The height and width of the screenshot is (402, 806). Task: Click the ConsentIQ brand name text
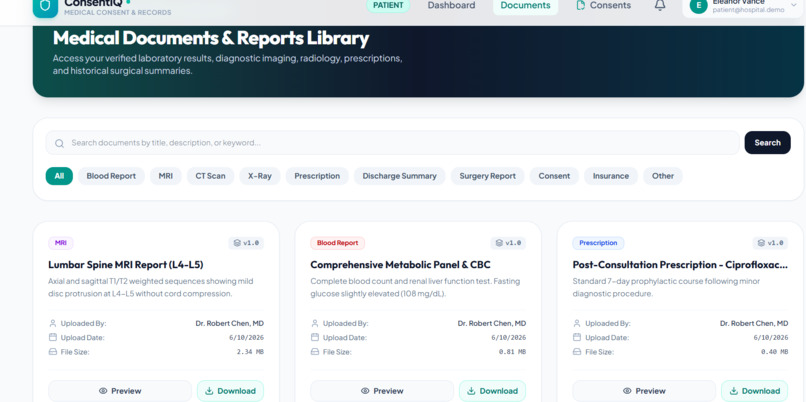click(x=93, y=3)
